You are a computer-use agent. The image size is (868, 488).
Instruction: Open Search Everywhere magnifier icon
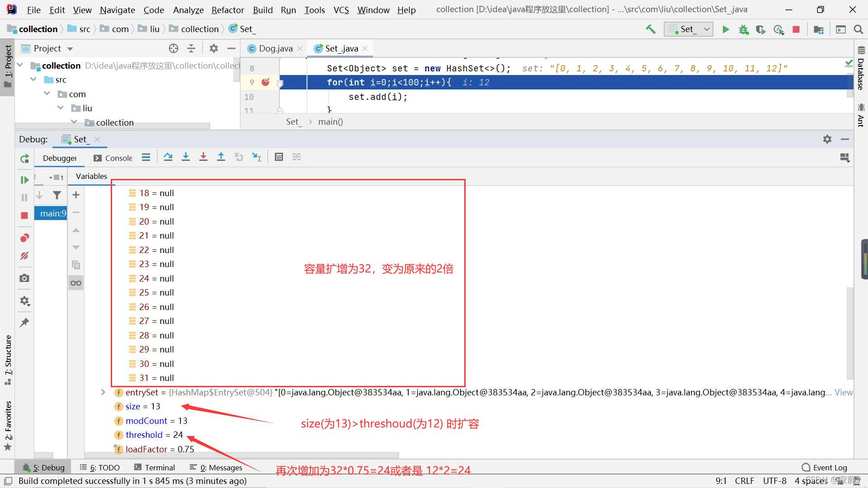858,29
